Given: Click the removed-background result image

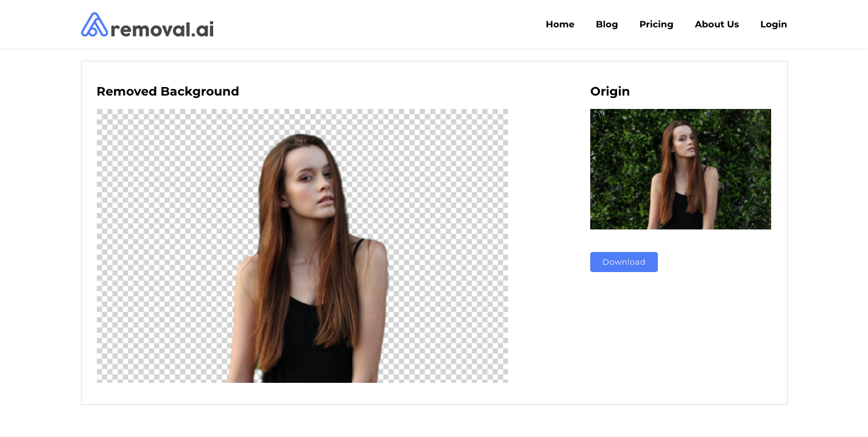Looking at the screenshot, I should 302,246.
